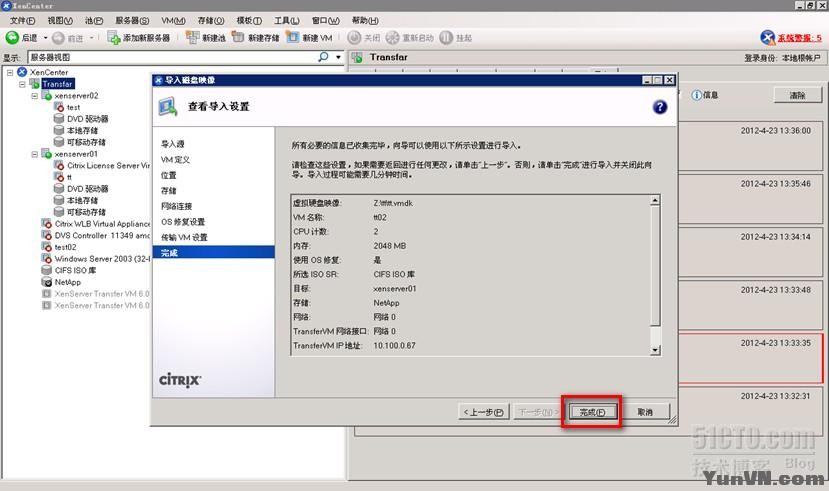The image size is (829, 491).
Task: Select the 网络连接 wizard step
Action: 177,206
